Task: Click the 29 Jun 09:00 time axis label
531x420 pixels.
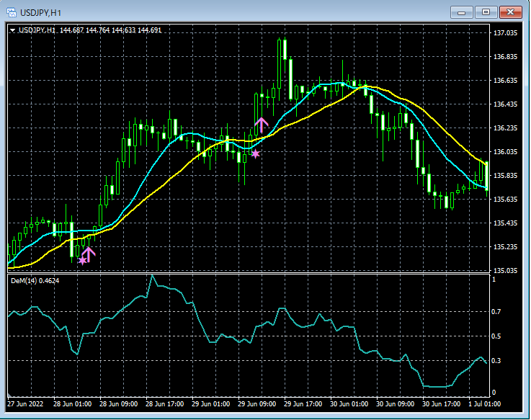Action: [256, 404]
